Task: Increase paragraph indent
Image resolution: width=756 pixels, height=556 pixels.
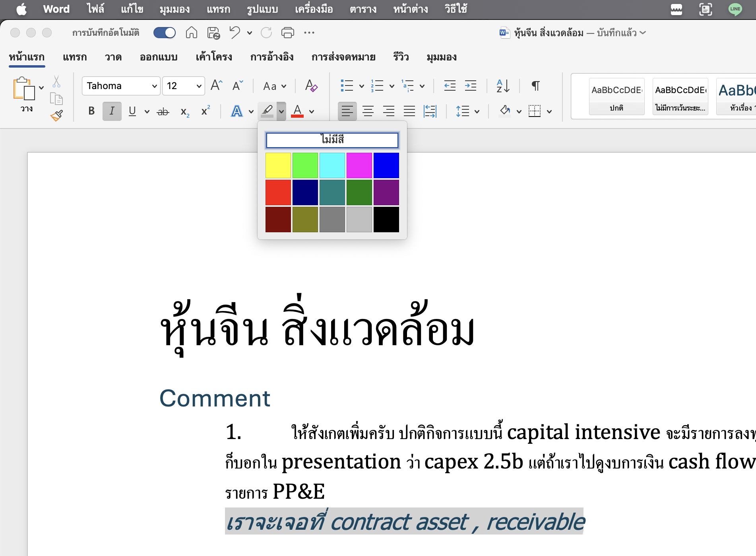Action: point(471,86)
